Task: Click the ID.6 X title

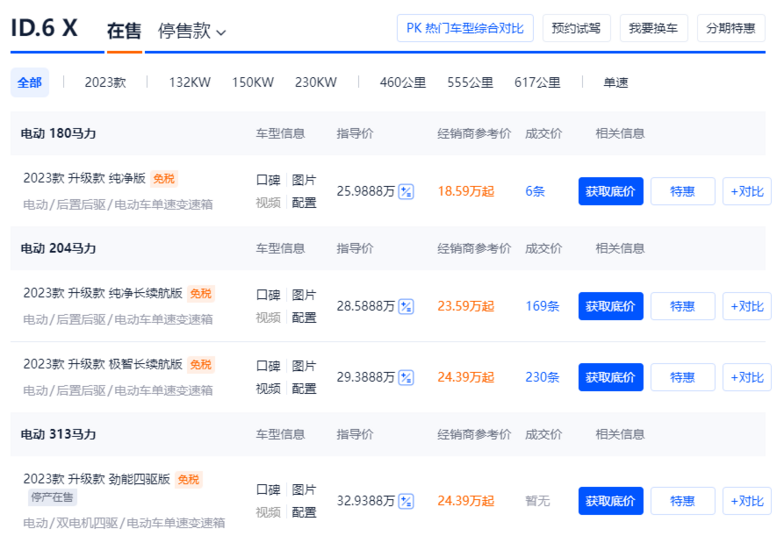Action: [44, 28]
